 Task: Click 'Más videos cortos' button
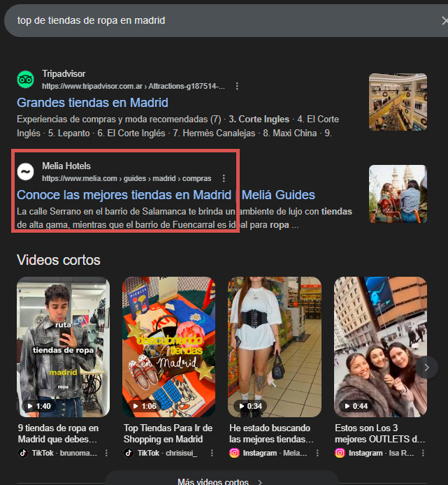click(x=222, y=478)
